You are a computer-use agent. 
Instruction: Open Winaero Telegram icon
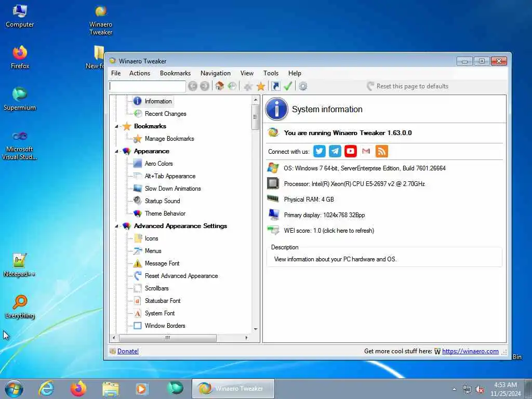pyautogui.click(x=335, y=151)
